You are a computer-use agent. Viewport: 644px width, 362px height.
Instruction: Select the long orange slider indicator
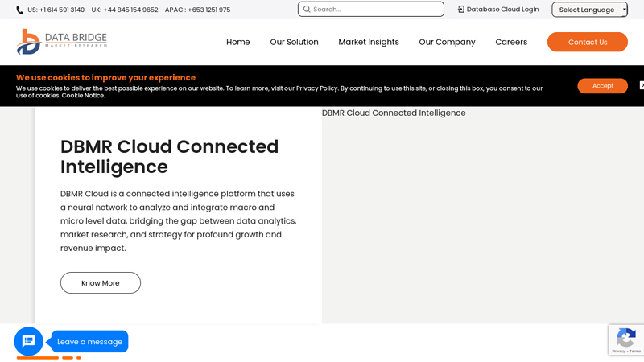[x=38, y=358]
